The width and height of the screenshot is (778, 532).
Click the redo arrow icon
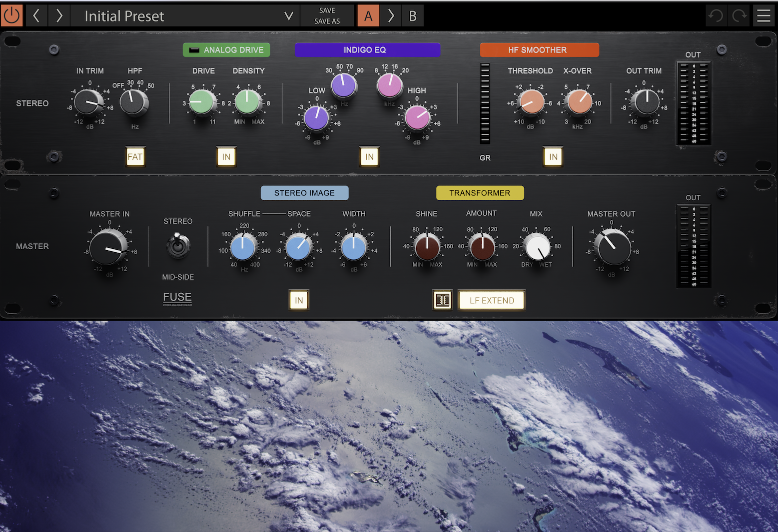coord(740,15)
